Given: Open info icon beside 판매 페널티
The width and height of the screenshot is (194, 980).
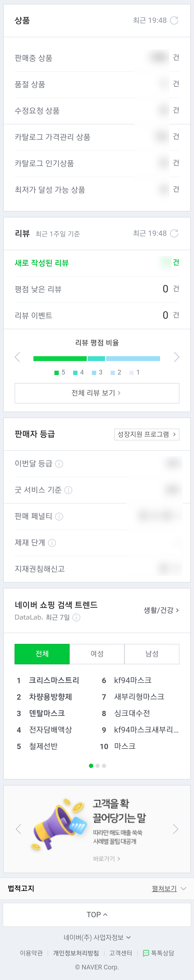Looking at the screenshot, I should click(x=59, y=516).
